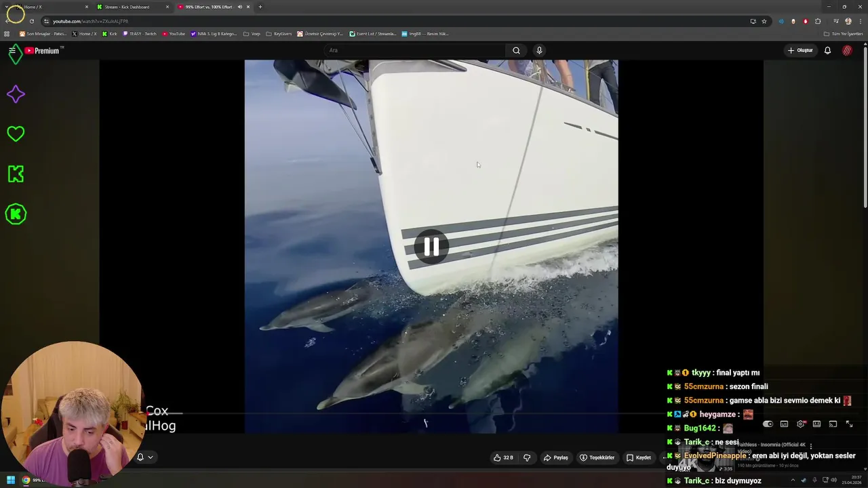Cast the video to a device
This screenshot has height=488, width=868.
[x=833, y=424]
